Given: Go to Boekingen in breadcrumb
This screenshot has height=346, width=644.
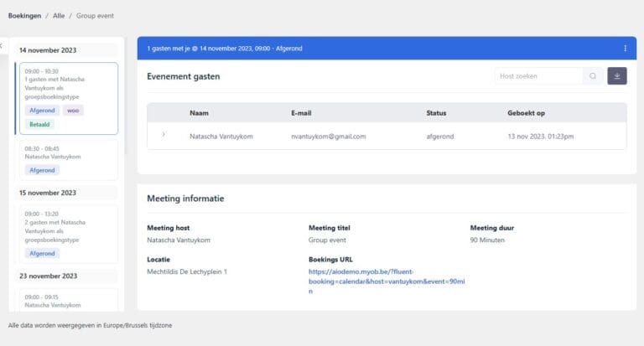Looking at the screenshot, I should coord(24,16).
